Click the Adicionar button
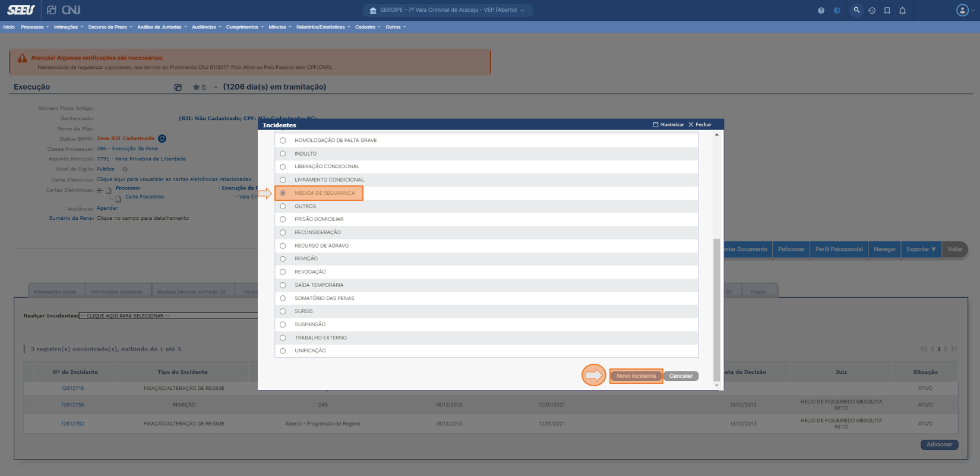The image size is (980, 476). (x=940, y=445)
